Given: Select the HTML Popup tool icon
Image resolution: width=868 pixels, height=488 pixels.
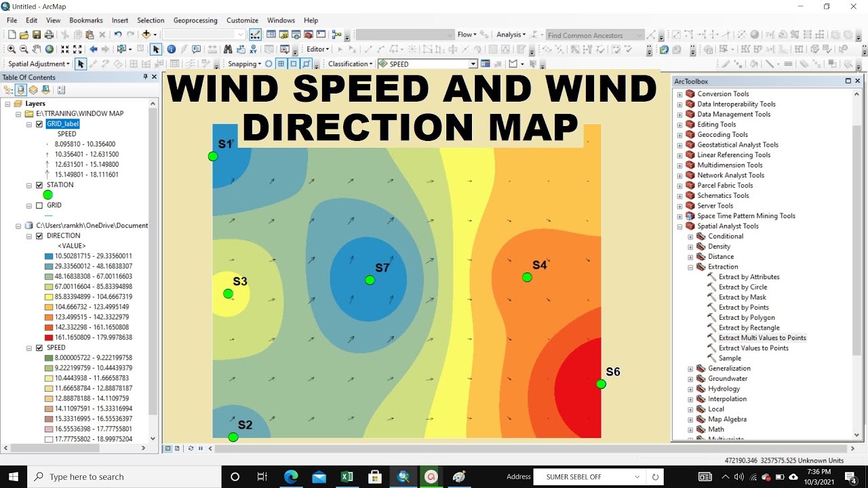Looking at the screenshot, I should click(196, 49).
